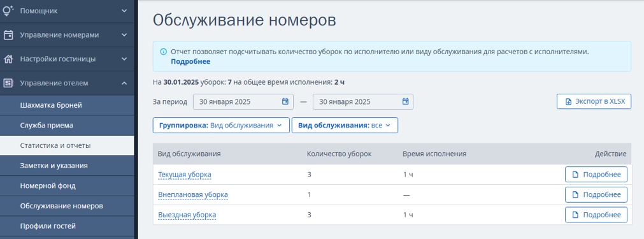Click the file icon in Экспорт в XLSX button
644x239 pixels.
click(x=568, y=102)
